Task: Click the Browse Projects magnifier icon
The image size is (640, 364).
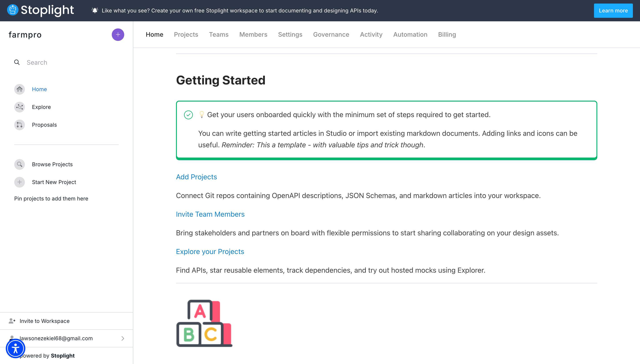Action: pos(20,164)
